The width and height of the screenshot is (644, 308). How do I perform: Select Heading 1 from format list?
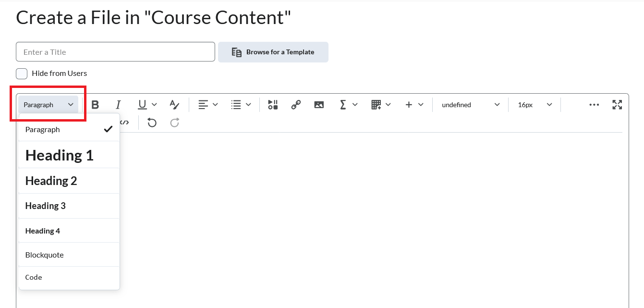[x=60, y=155]
